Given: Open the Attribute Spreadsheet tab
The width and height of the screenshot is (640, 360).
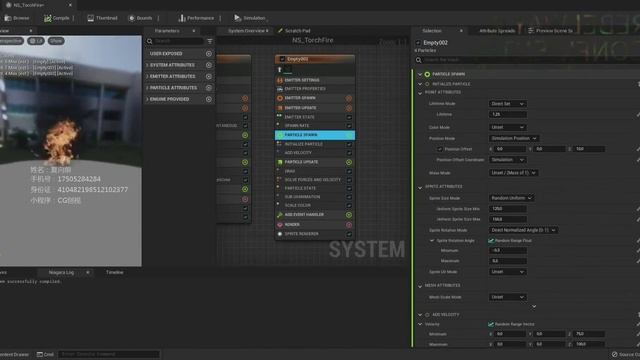Looking at the screenshot, I should click(x=497, y=31).
